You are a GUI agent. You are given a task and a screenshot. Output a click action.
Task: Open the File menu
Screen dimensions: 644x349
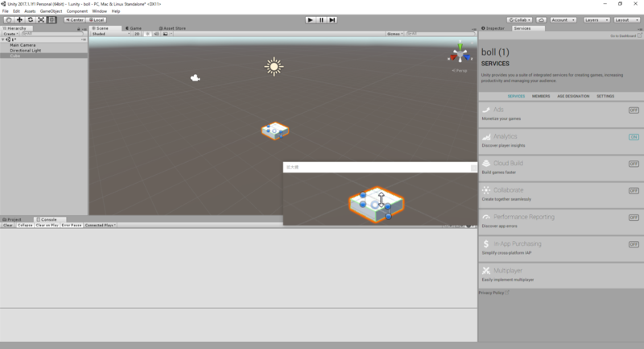6,11
